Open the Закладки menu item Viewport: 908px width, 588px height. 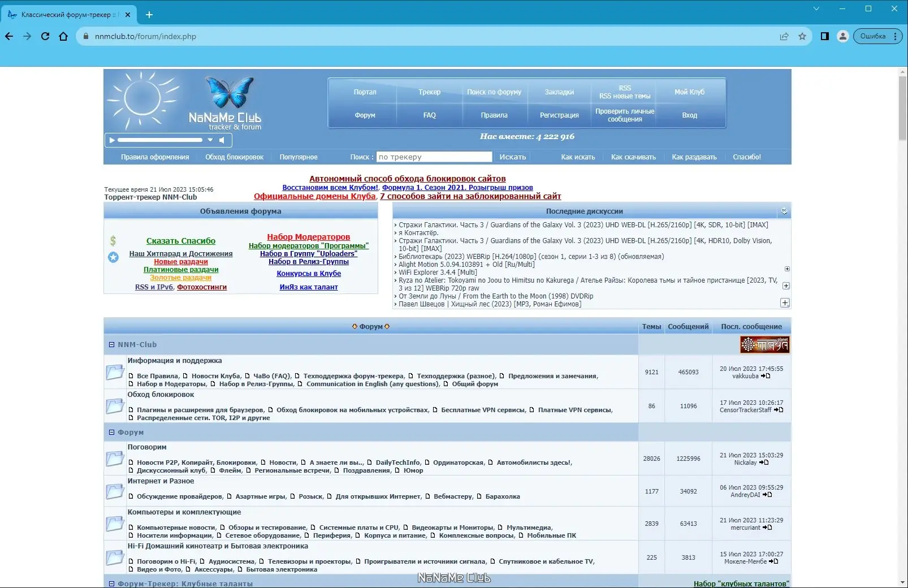559,92
